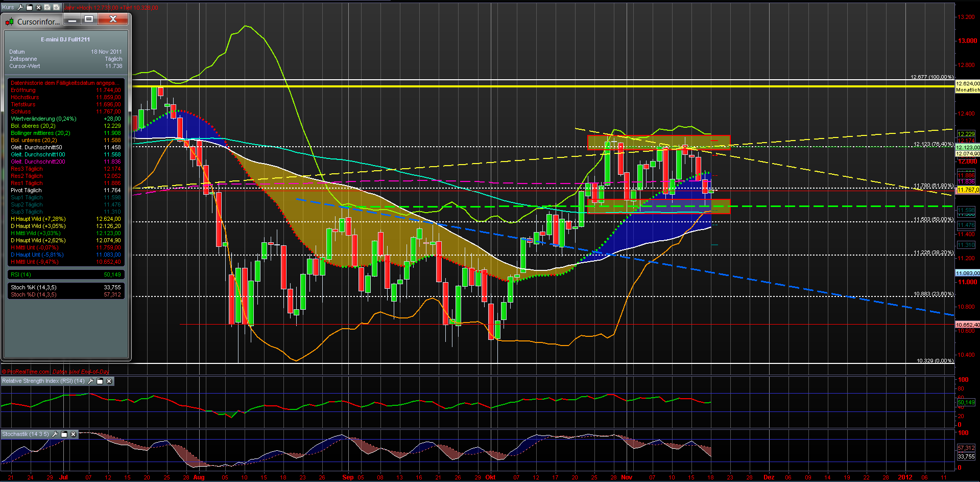Select the Kurs panel title

(x=8, y=8)
